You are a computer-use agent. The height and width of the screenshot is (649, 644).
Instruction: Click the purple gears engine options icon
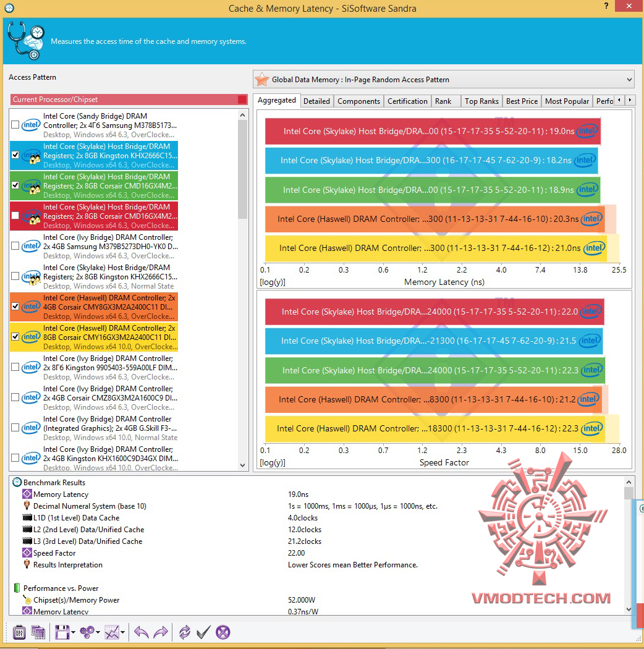coord(87,632)
